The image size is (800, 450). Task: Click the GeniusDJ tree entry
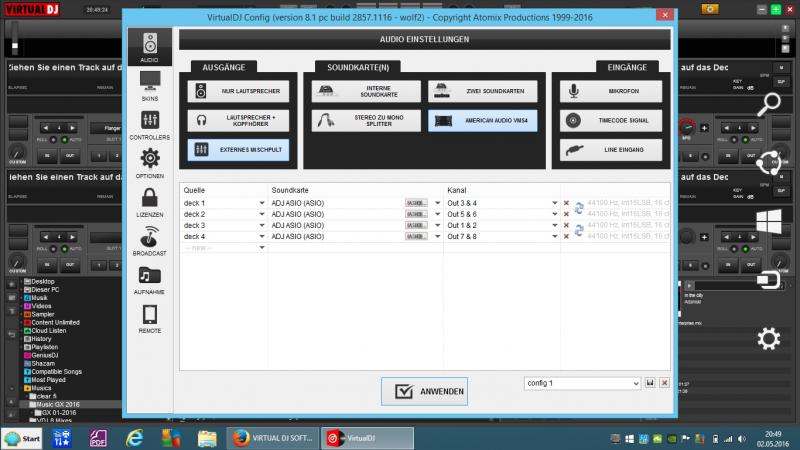coord(41,355)
